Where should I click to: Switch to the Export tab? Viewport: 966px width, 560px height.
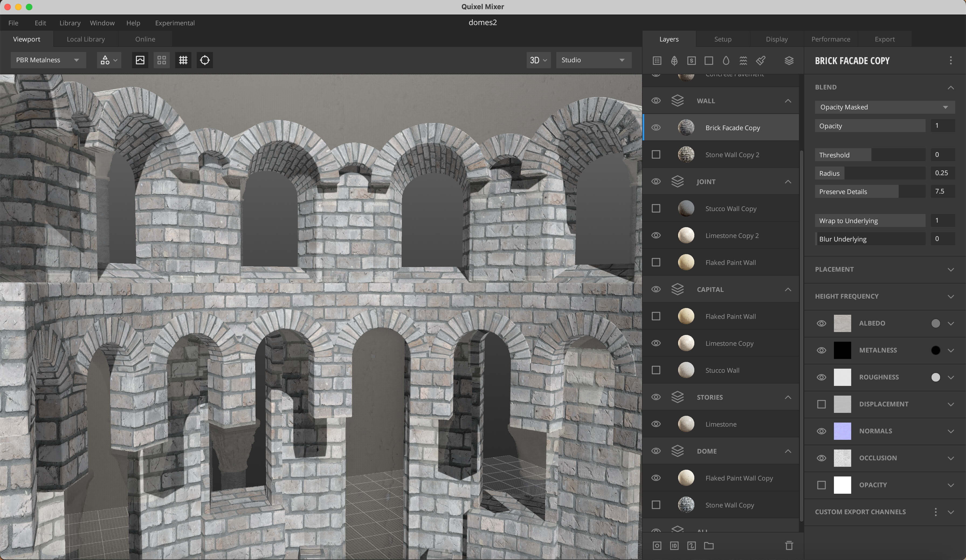click(x=884, y=39)
